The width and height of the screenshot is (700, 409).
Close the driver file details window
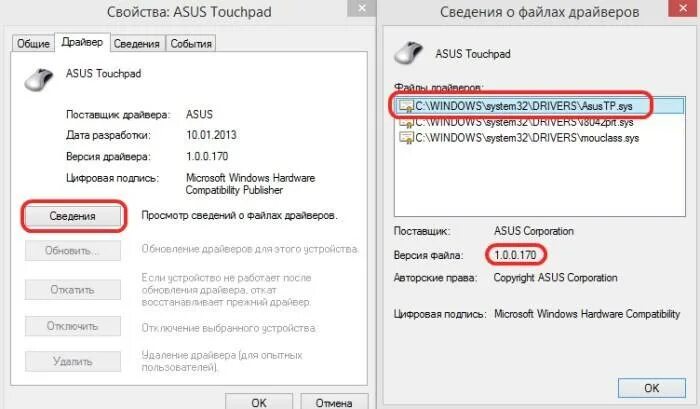[x=683, y=8]
